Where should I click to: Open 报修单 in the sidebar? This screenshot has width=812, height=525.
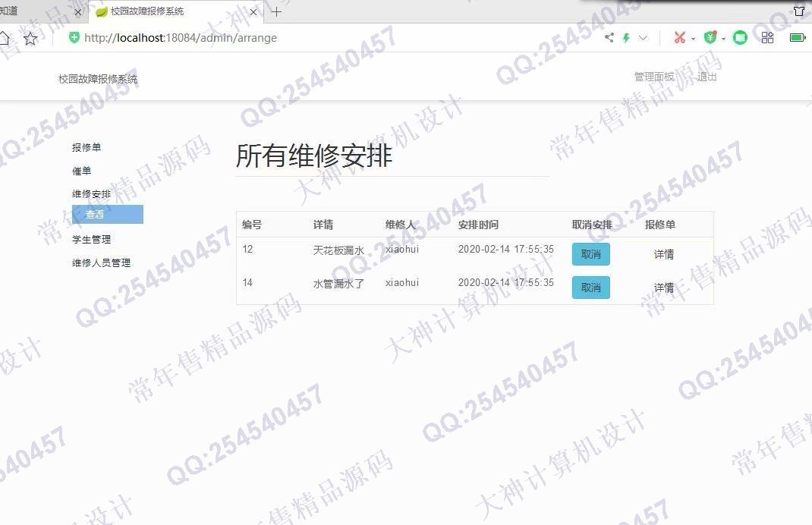click(87, 147)
